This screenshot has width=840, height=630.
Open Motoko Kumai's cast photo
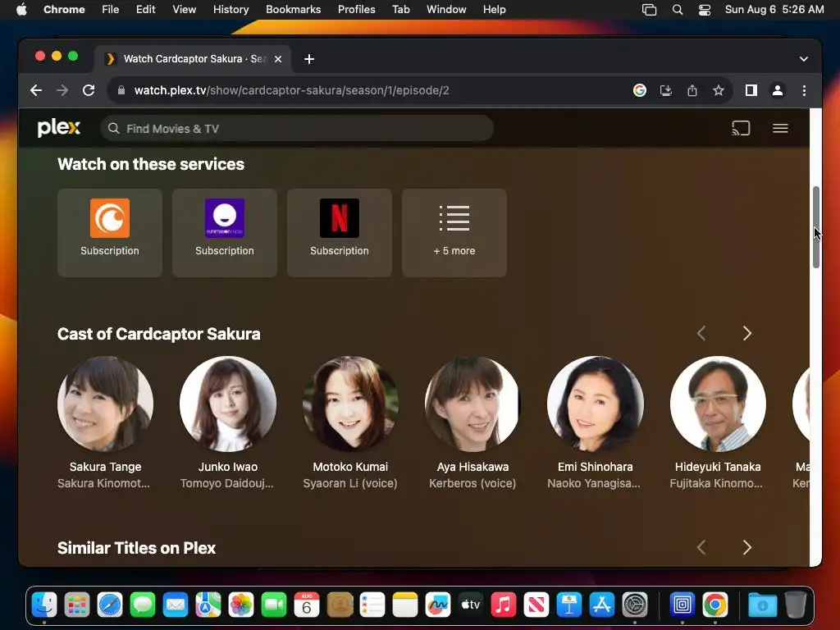[x=350, y=404]
